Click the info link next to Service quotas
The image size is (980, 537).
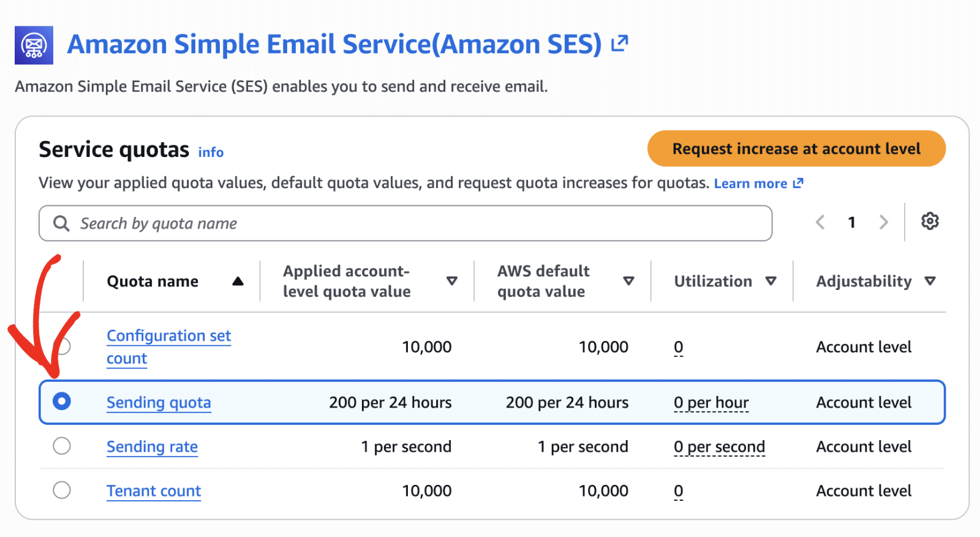[x=211, y=152]
